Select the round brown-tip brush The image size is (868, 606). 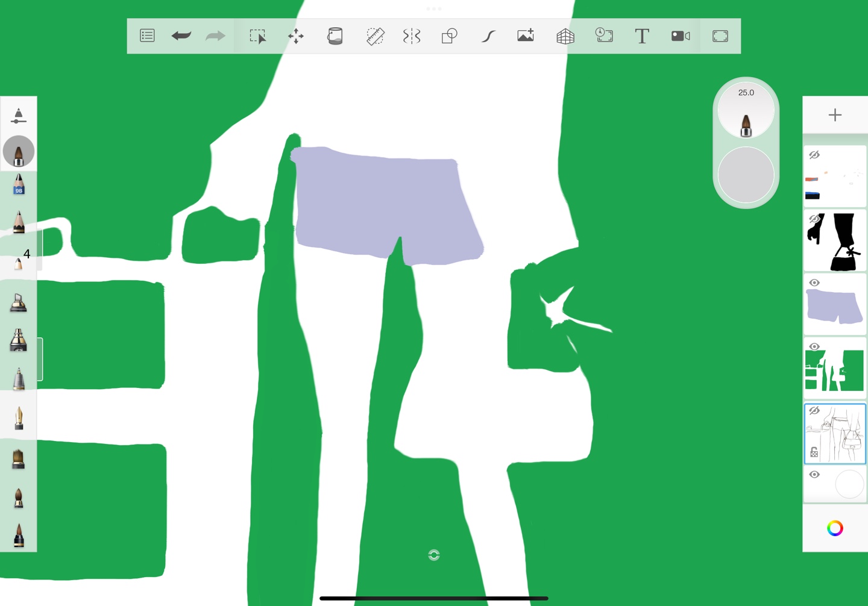[x=19, y=498]
